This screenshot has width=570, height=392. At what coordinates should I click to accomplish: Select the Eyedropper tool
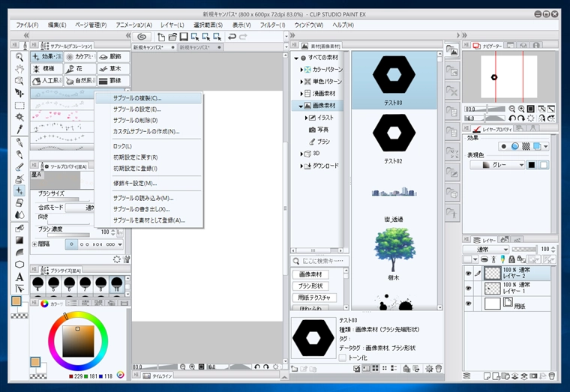click(x=19, y=129)
